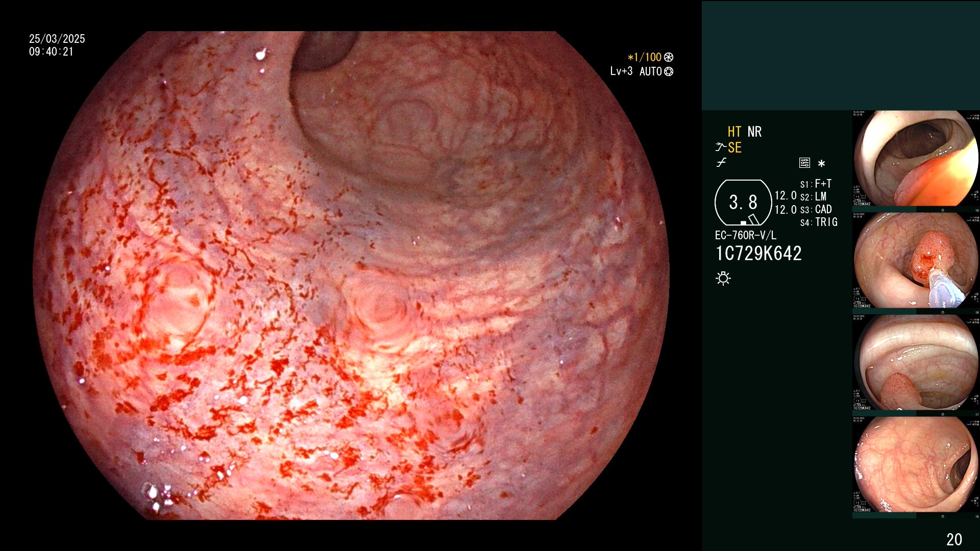Open thumbnail showing small polyp on pale fold

916,363
